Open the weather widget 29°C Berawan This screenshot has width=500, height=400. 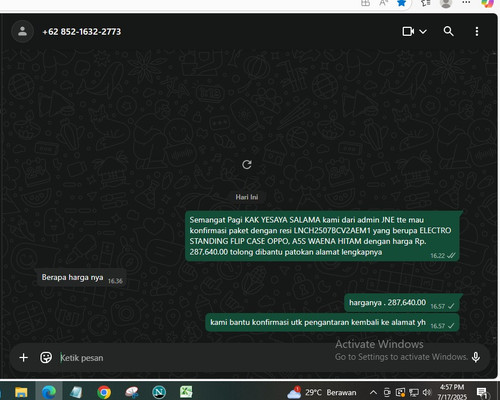click(322, 392)
